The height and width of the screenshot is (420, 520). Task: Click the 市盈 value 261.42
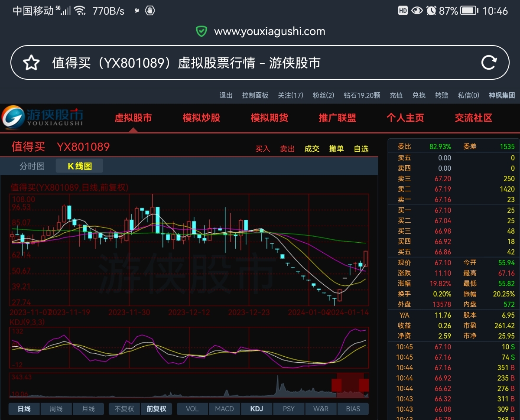click(x=504, y=326)
